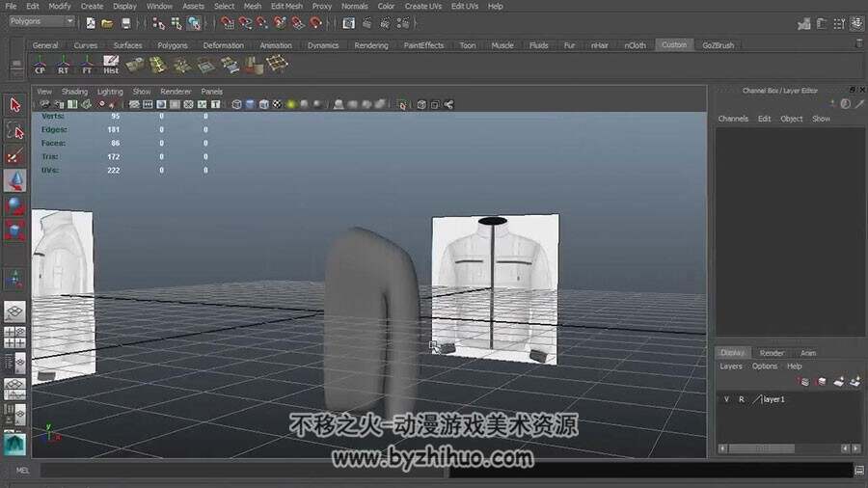Activate the Lasso select tool
The width and height of the screenshot is (868, 488).
coord(14,130)
